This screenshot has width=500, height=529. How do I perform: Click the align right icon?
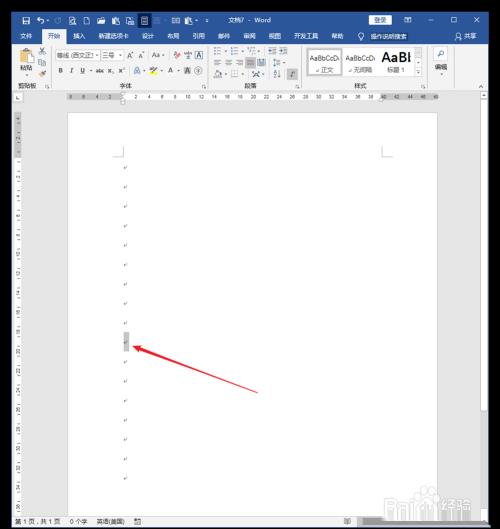coord(239,62)
